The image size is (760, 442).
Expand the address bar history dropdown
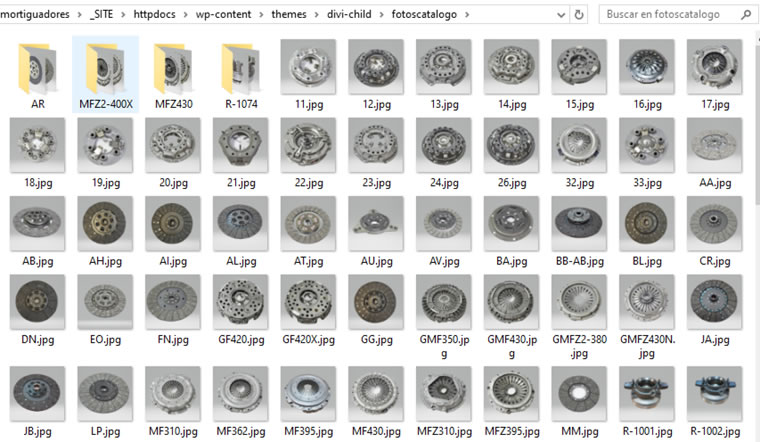pyautogui.click(x=561, y=15)
